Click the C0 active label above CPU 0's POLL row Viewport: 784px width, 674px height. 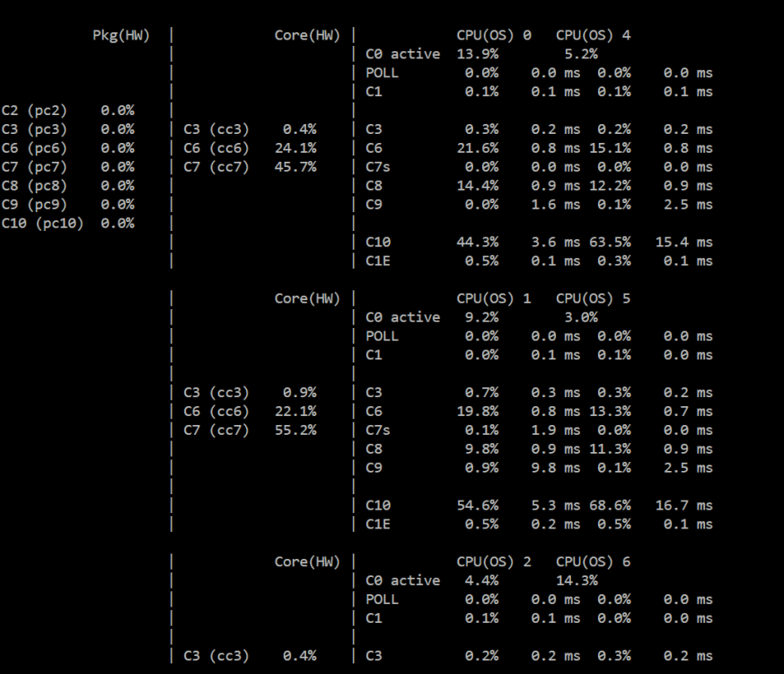point(403,54)
